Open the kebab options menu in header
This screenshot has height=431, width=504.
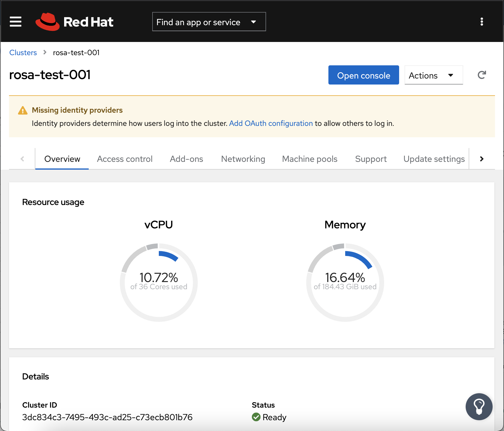[x=482, y=22]
